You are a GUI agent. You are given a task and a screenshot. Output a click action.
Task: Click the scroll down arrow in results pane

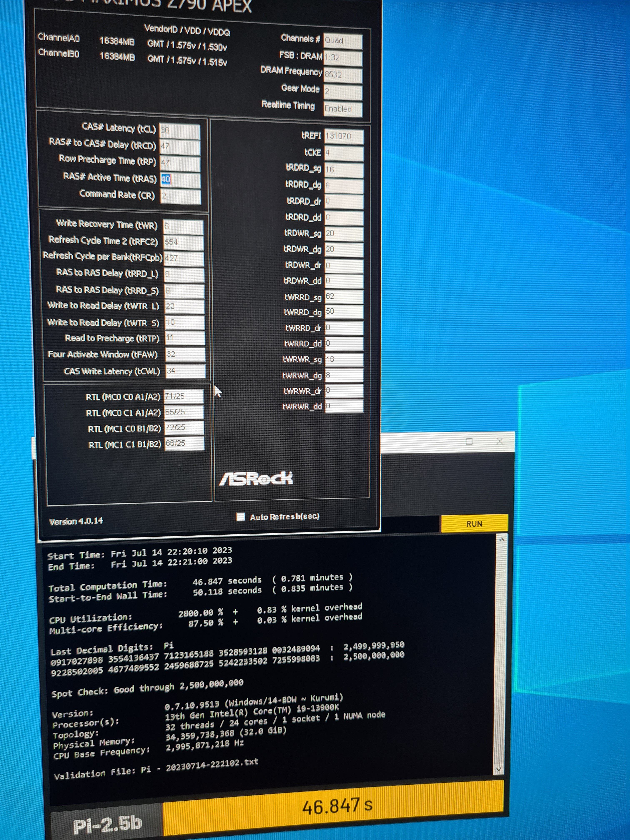point(499,769)
